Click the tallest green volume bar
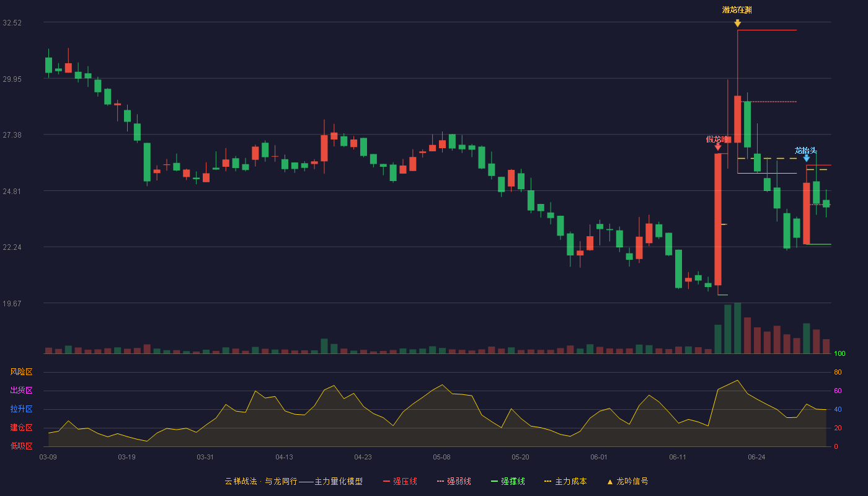 pyautogui.click(x=737, y=328)
